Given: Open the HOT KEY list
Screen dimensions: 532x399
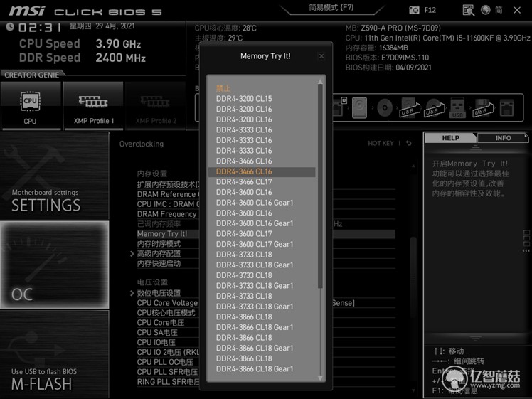Looking at the screenshot, I should point(381,143).
